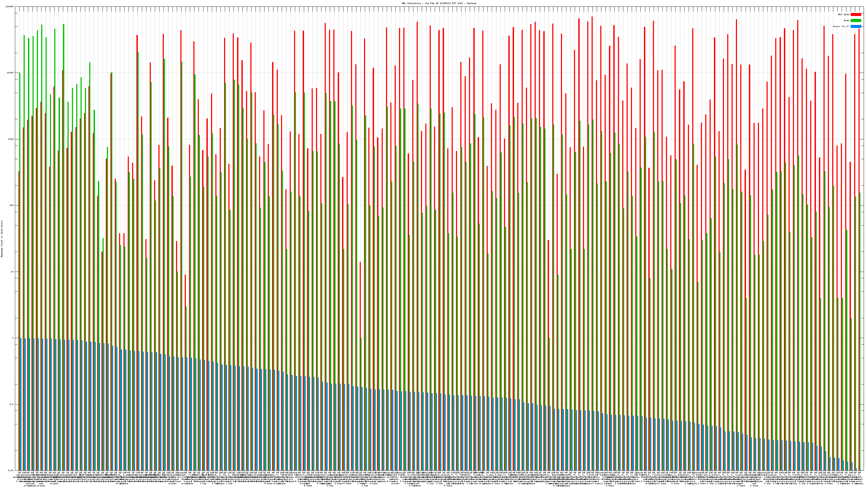Click the 0.01 y-axis tick label

click(x=11, y=470)
